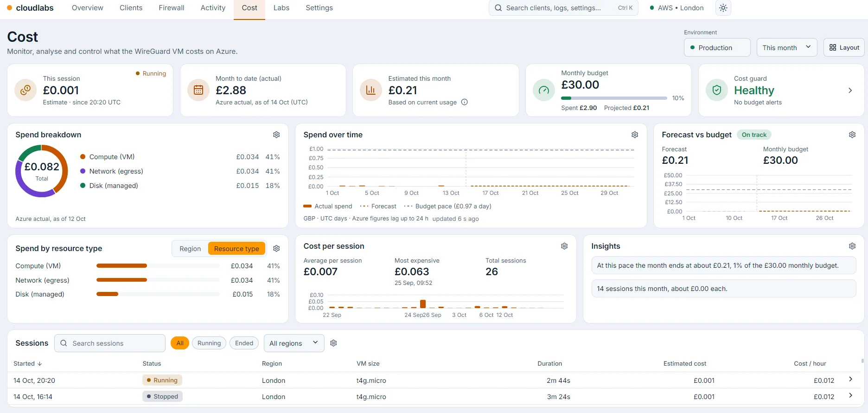The image size is (868, 413).
Task: Click the AWS • London region indicator
Action: coord(677,8)
